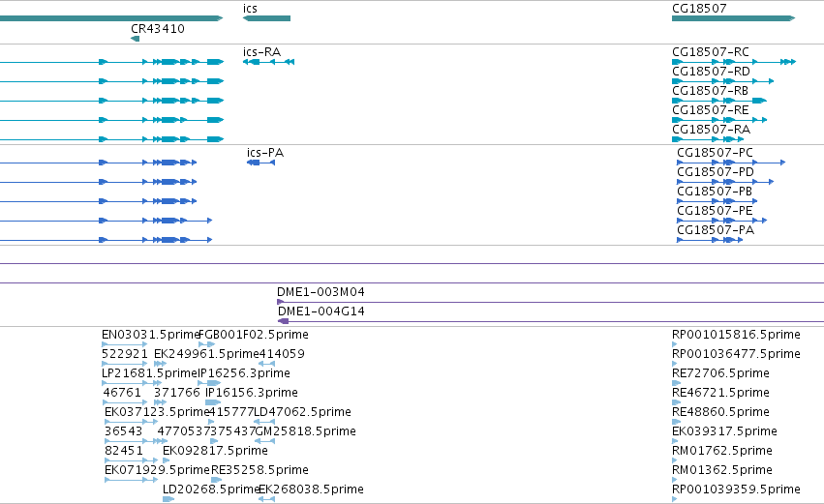Select protein CG18507-PB
Screen dimensions: 824x504
(717, 201)
